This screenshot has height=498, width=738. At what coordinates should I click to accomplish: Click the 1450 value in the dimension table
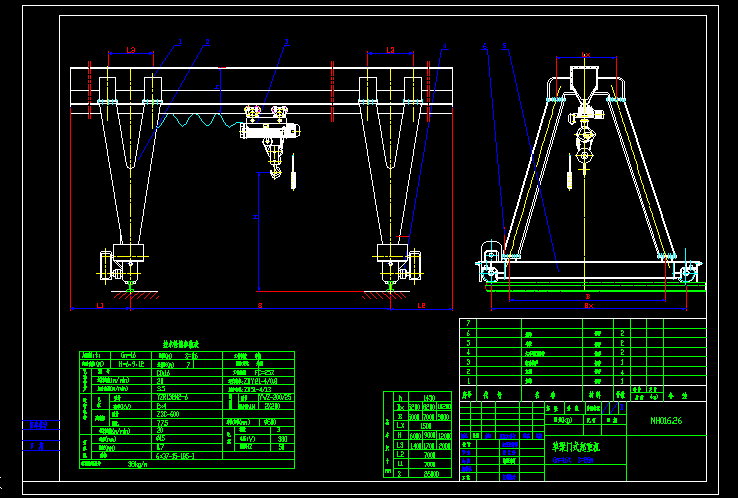(x=430, y=397)
